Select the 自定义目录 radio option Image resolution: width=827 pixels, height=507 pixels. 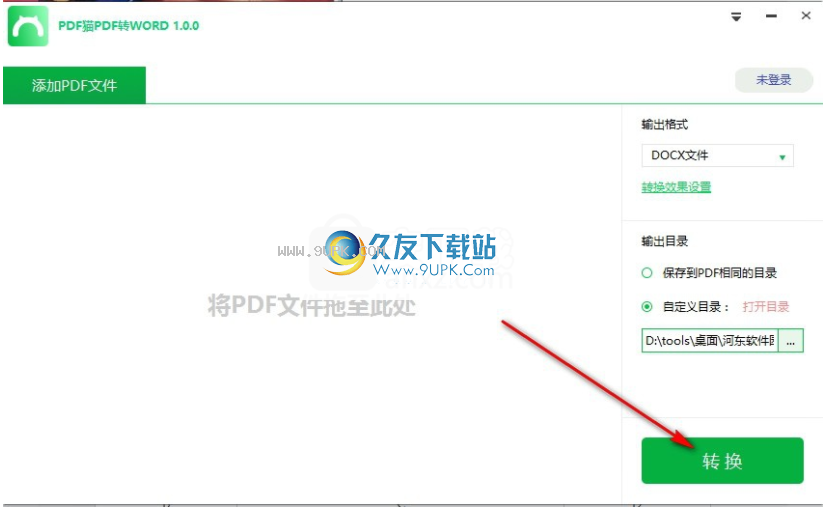point(647,307)
